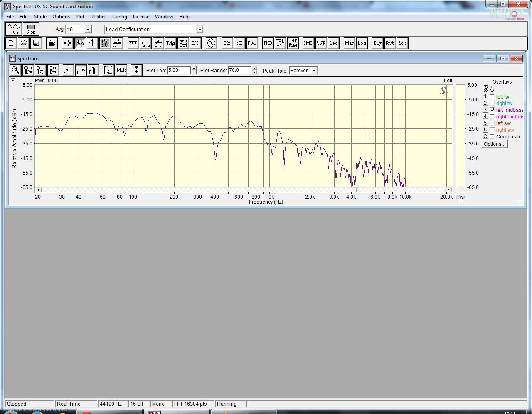Enable the left tw overlay checkbox
532x414 pixels.
tap(492, 97)
